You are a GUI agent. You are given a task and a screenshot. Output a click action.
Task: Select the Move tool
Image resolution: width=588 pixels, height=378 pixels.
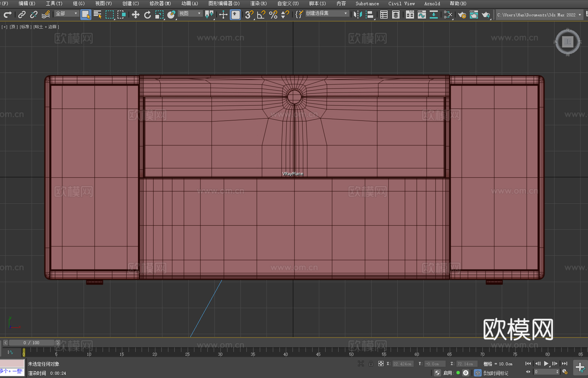point(136,14)
